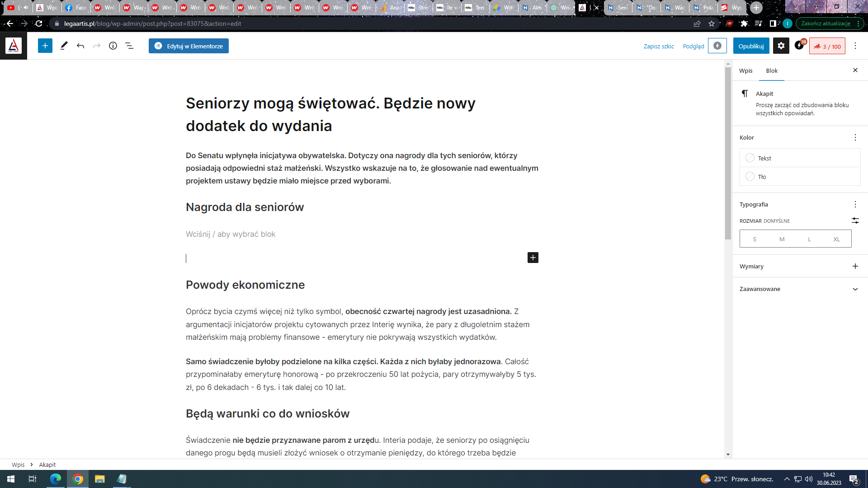This screenshot has height=488, width=868.
Task: Click the Undo arrow icon
Action: (x=80, y=46)
